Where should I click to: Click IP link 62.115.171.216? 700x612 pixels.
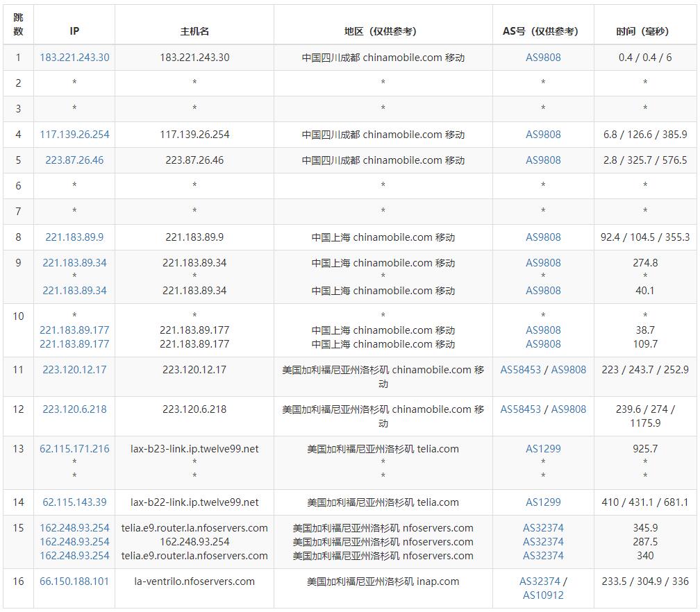click(x=74, y=449)
